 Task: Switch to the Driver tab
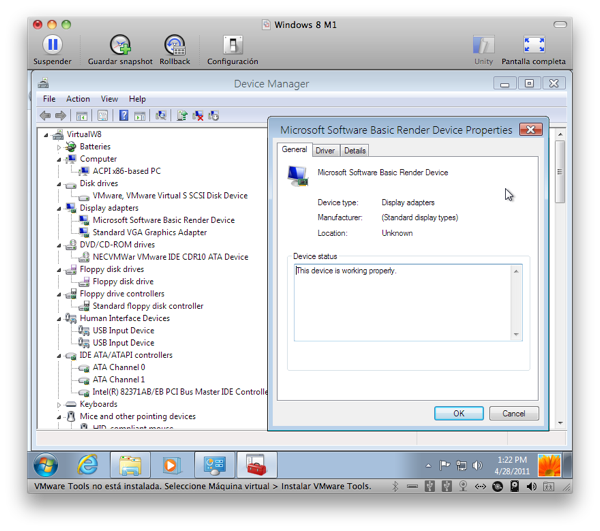[x=325, y=151]
